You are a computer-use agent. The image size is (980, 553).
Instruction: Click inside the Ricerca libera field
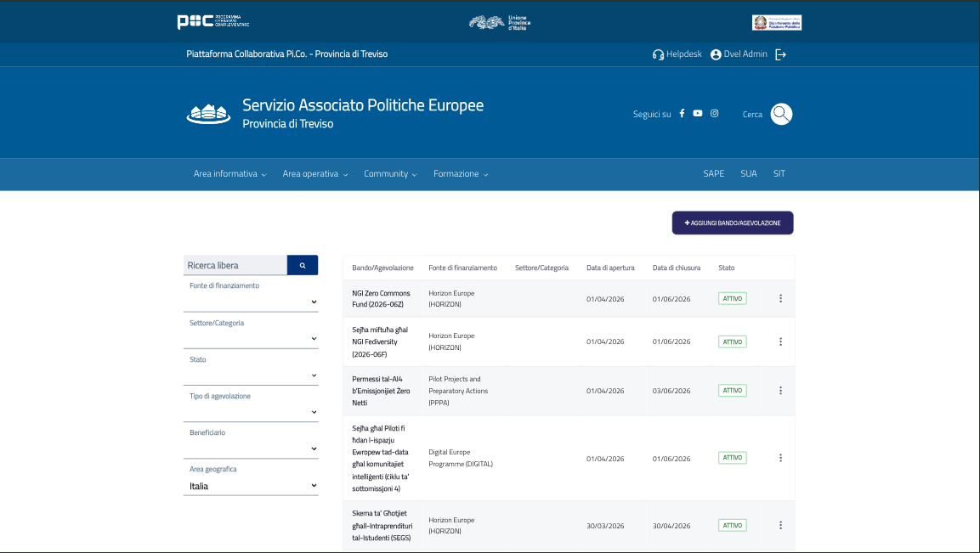tap(229, 264)
